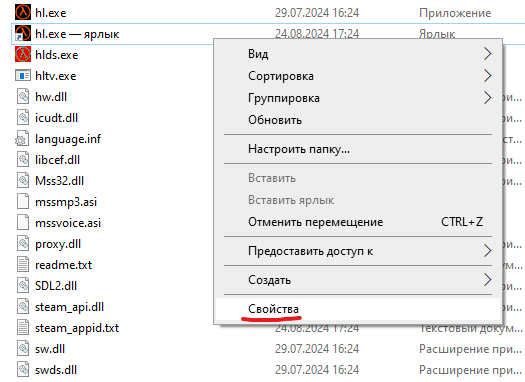Click the hl.exe shortcut icon

(x=23, y=33)
